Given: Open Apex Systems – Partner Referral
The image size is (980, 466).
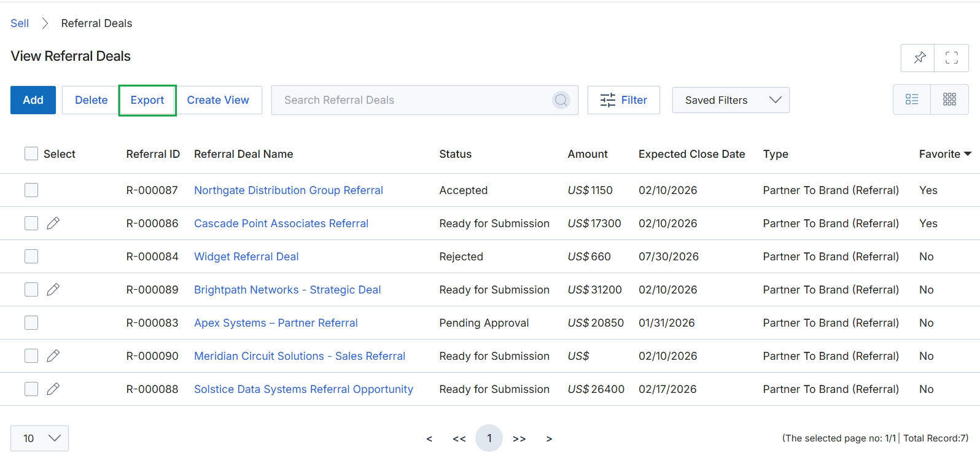Looking at the screenshot, I should [x=276, y=323].
